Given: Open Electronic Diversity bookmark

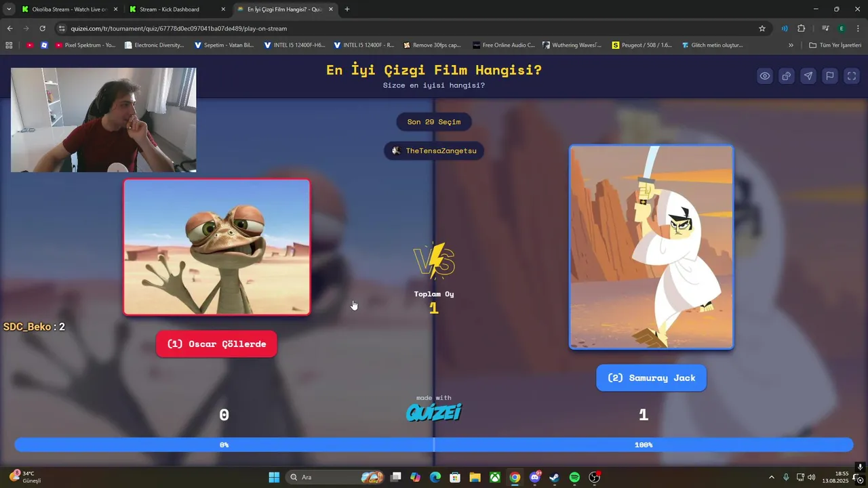Looking at the screenshot, I should coord(155,45).
